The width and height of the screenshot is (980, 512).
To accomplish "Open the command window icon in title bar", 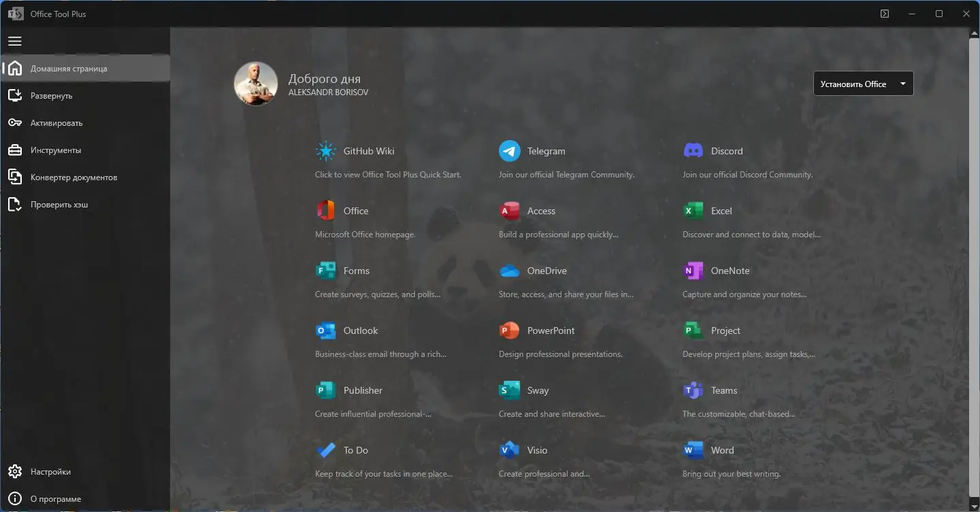I will pyautogui.click(x=885, y=14).
